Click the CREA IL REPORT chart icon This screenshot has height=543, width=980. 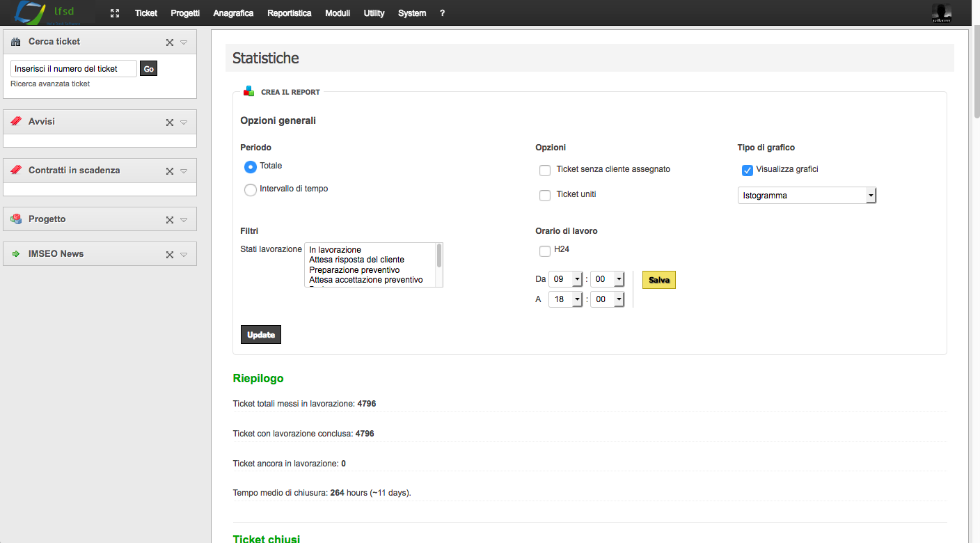[247, 90]
